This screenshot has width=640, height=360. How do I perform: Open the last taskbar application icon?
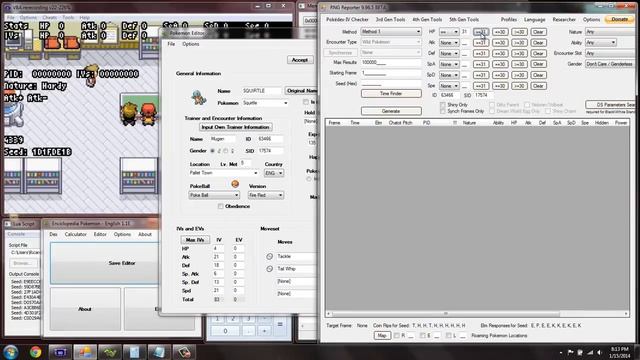point(183,352)
